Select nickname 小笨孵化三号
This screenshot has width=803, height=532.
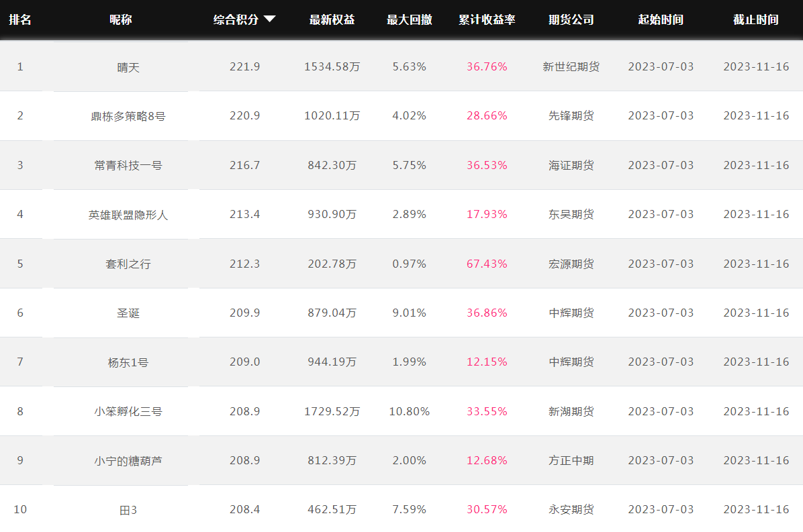pos(128,411)
